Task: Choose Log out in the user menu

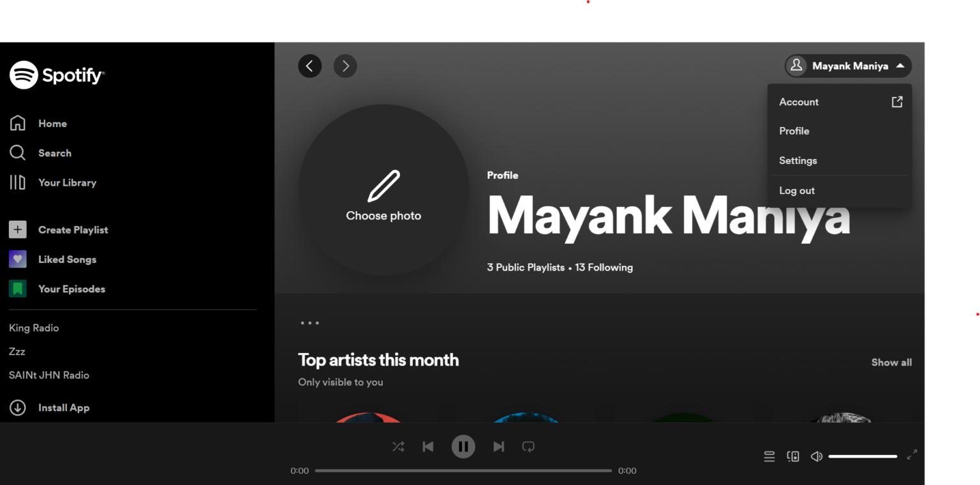Action: (x=797, y=191)
